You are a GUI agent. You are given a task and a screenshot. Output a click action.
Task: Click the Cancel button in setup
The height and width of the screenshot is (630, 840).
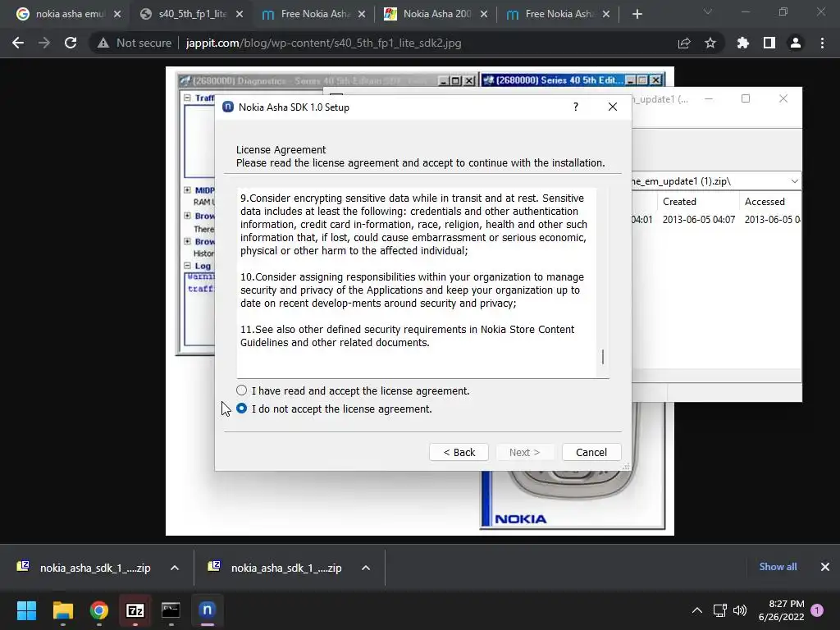click(591, 452)
